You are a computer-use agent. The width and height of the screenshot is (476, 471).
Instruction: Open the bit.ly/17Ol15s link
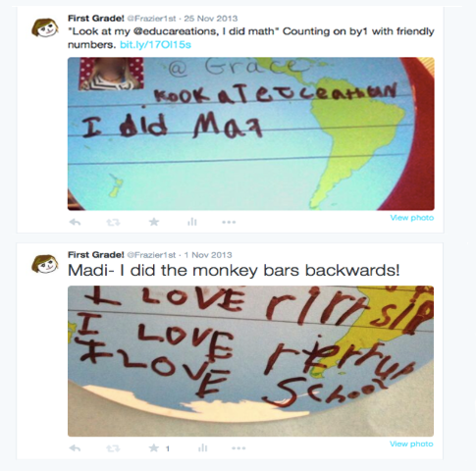pos(155,44)
